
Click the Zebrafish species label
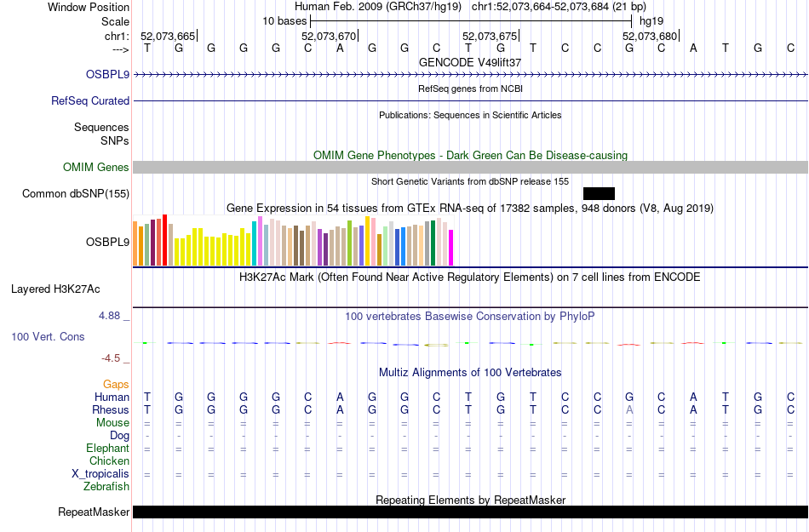pyautogui.click(x=106, y=486)
